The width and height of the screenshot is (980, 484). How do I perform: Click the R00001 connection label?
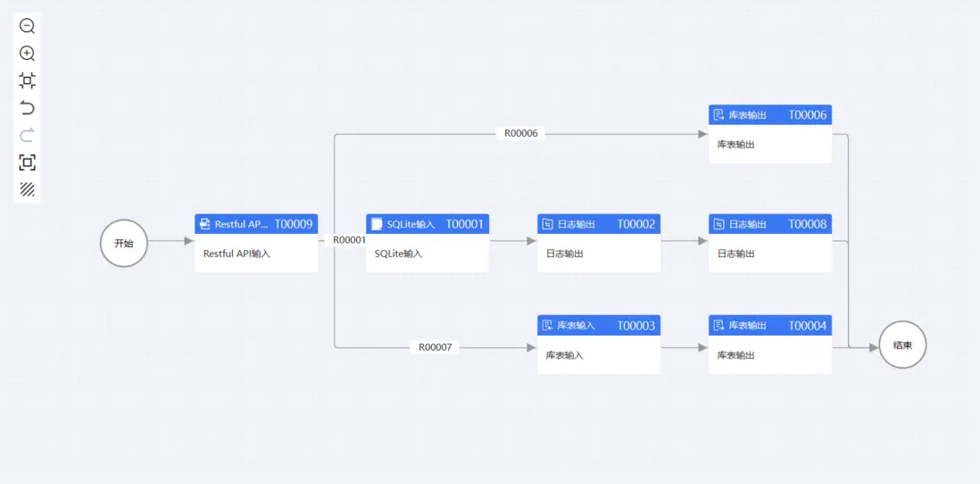[350, 240]
